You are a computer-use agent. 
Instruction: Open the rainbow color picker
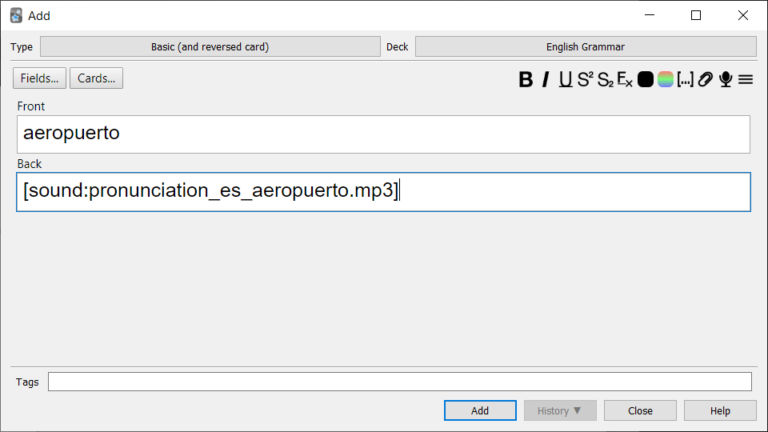[665, 80]
